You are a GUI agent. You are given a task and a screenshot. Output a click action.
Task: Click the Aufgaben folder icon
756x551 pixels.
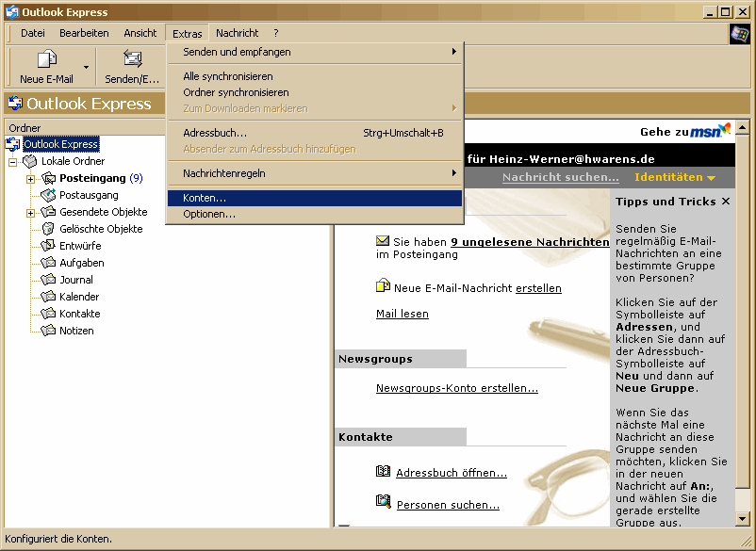click(x=48, y=263)
